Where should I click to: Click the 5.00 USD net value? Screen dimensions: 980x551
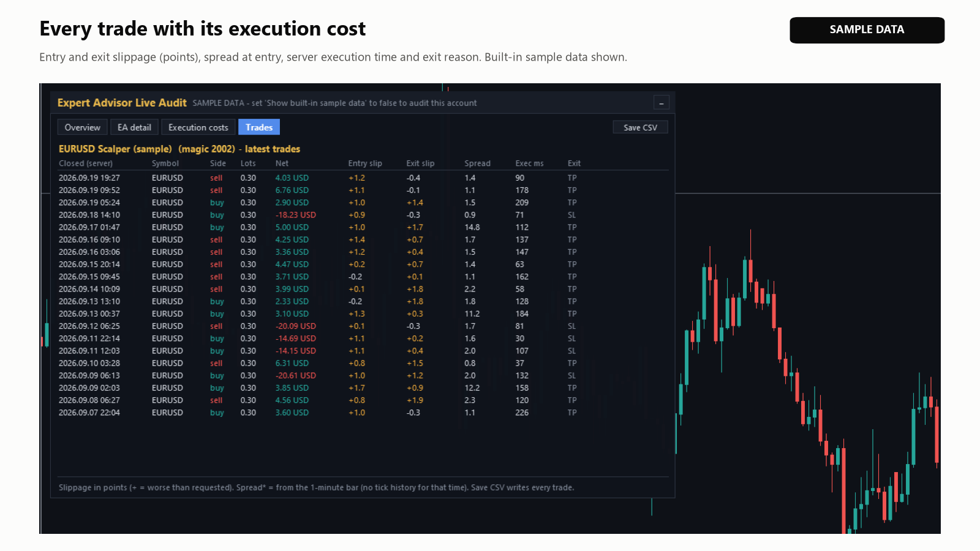coord(292,227)
